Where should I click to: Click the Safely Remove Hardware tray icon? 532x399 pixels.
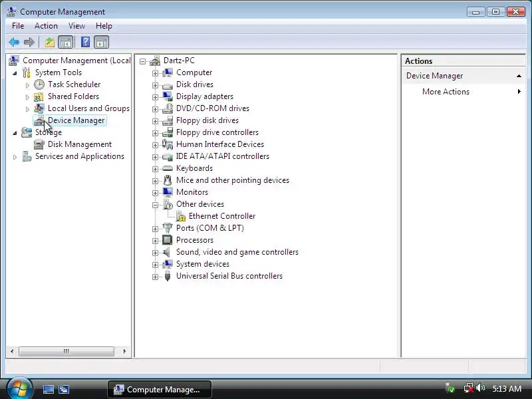450,388
